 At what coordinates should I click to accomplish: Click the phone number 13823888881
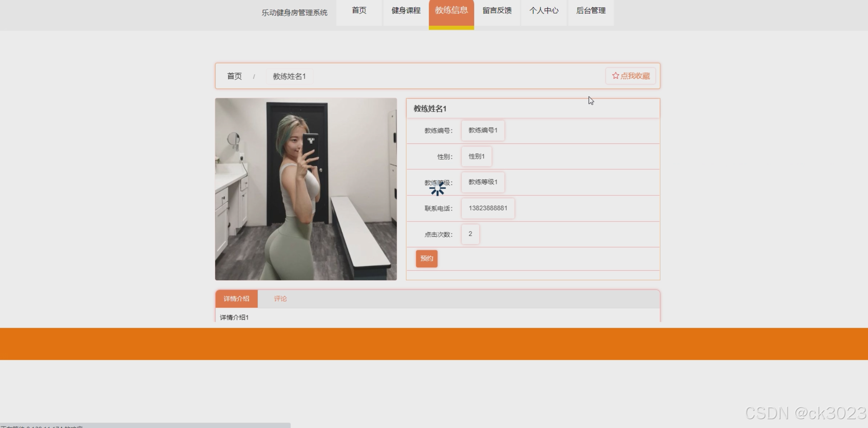click(x=488, y=208)
